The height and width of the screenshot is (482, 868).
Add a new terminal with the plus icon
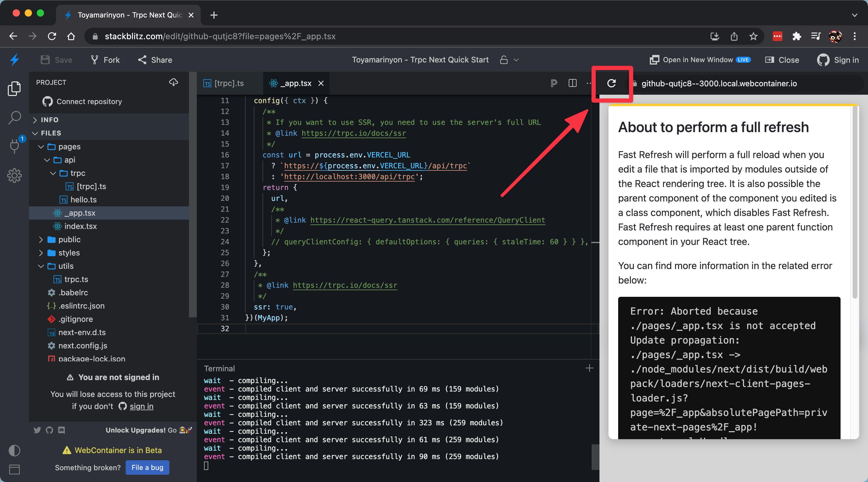pos(589,368)
